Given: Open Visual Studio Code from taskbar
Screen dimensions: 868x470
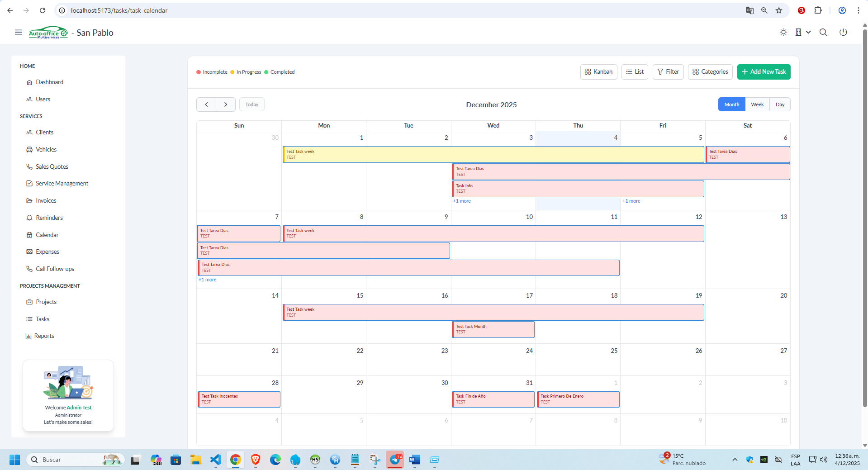Looking at the screenshot, I should pos(216,460).
